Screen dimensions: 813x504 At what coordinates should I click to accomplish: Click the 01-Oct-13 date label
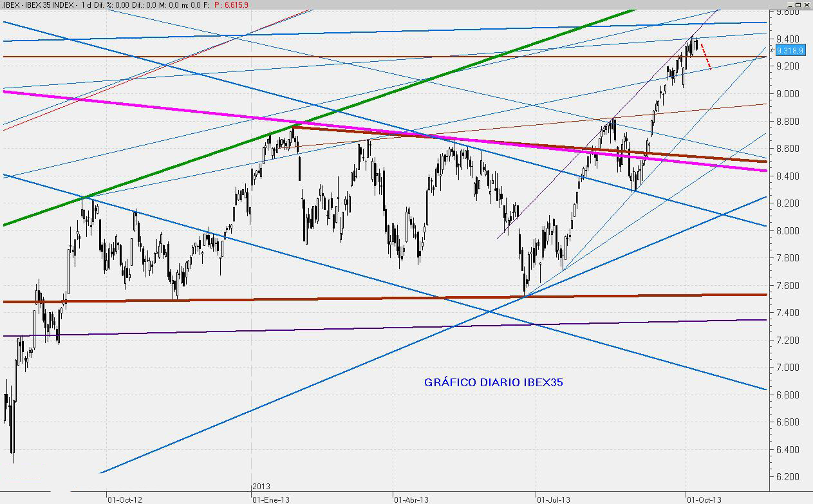pos(704,499)
